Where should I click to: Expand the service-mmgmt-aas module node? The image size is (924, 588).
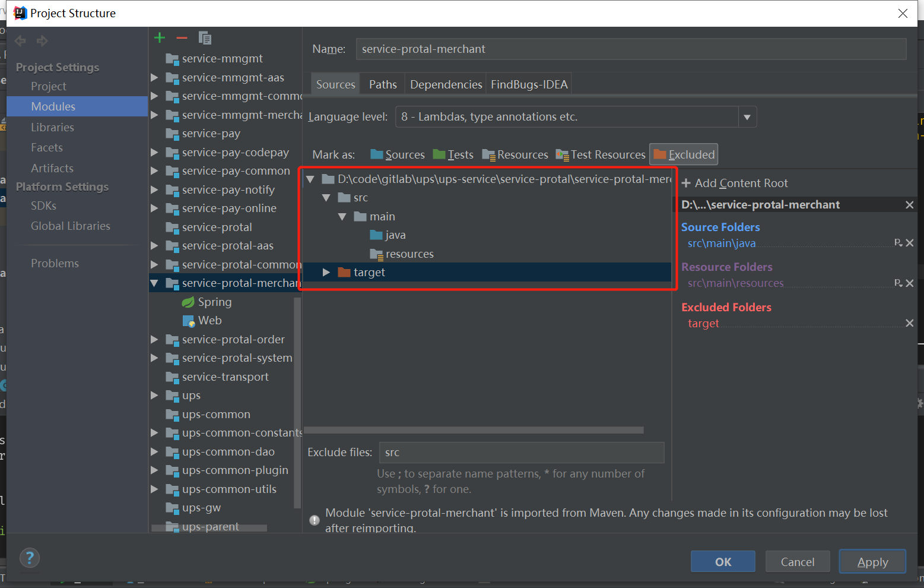click(154, 77)
